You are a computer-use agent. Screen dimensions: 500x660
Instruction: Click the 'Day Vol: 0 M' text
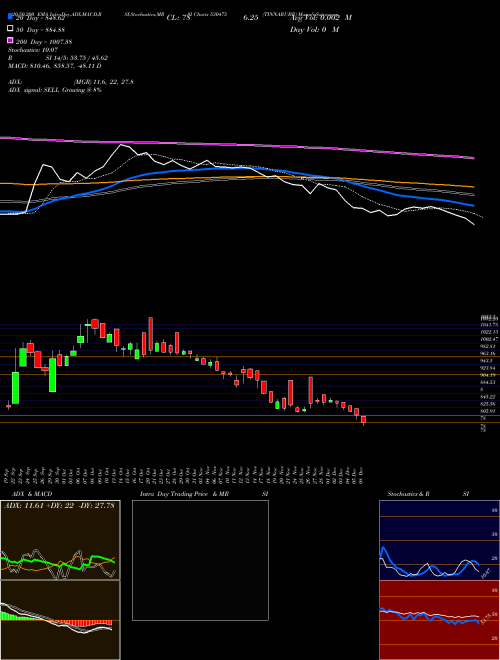click(x=314, y=29)
